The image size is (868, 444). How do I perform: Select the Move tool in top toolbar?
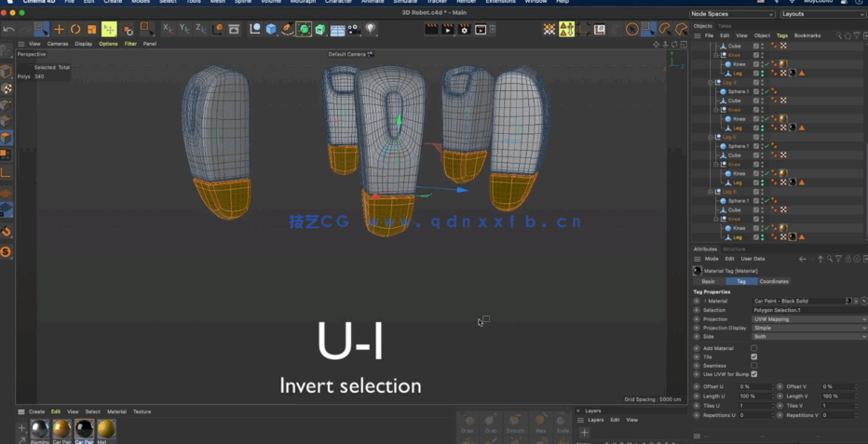pos(59,30)
